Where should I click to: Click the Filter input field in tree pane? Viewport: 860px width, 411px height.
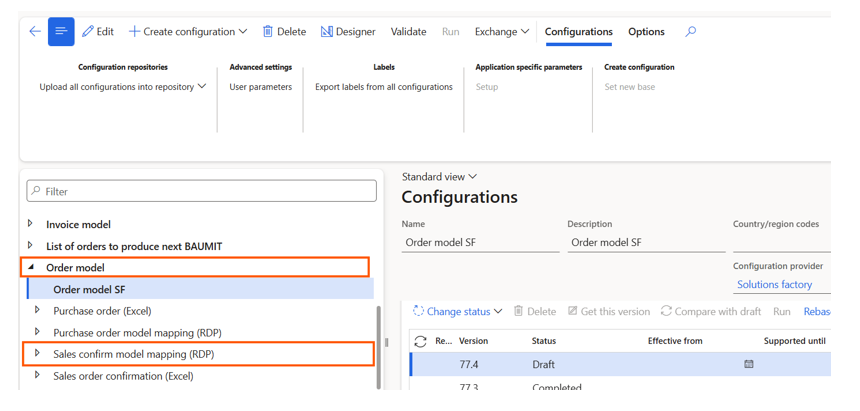pyautogui.click(x=201, y=191)
